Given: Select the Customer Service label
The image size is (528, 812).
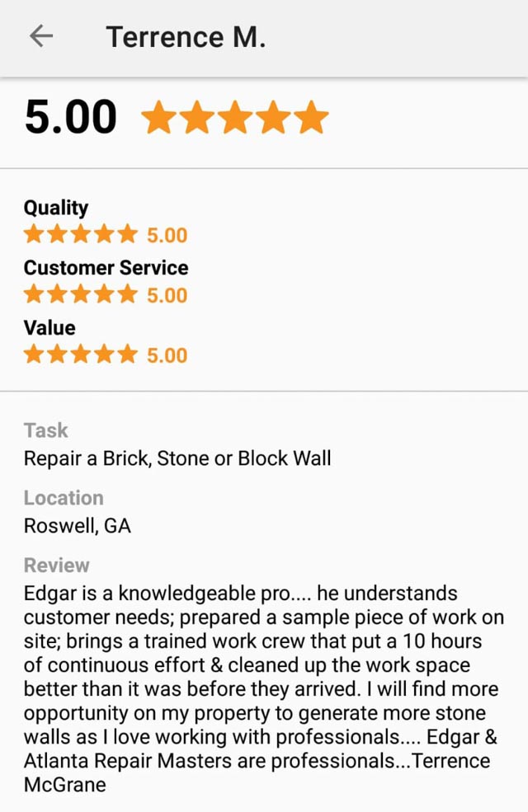Looking at the screenshot, I should (x=106, y=268).
